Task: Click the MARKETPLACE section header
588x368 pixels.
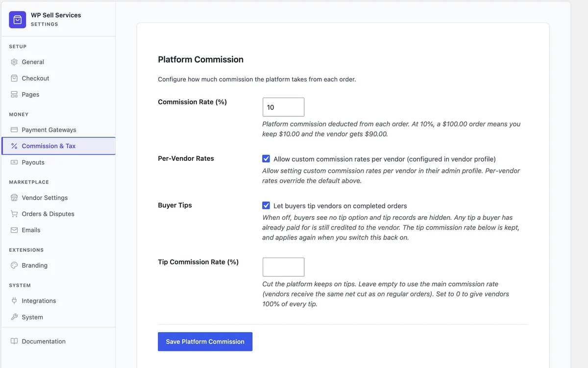Action: 29,182
